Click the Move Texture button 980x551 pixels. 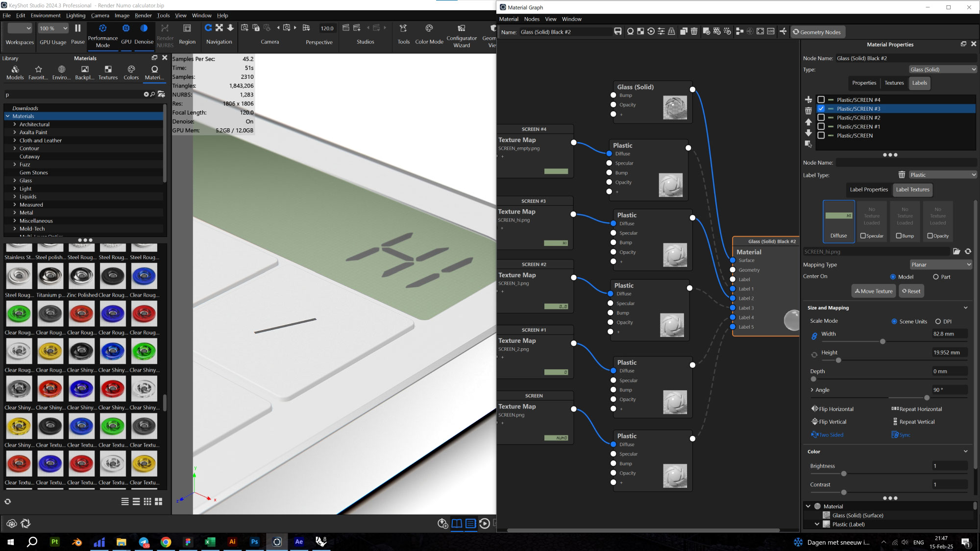tap(874, 291)
